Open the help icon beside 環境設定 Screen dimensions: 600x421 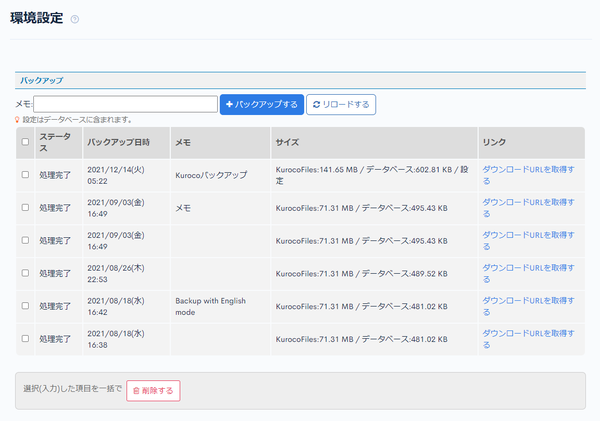pyautogui.click(x=75, y=19)
